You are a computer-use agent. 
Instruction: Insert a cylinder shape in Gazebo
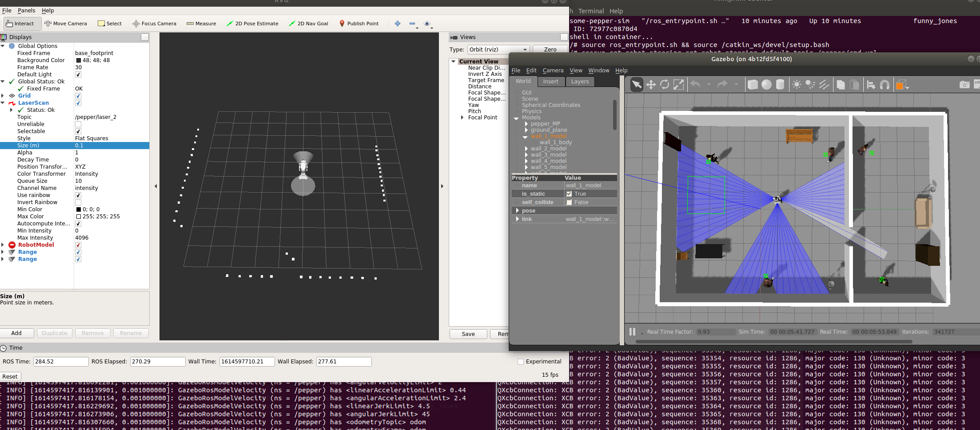(780, 84)
